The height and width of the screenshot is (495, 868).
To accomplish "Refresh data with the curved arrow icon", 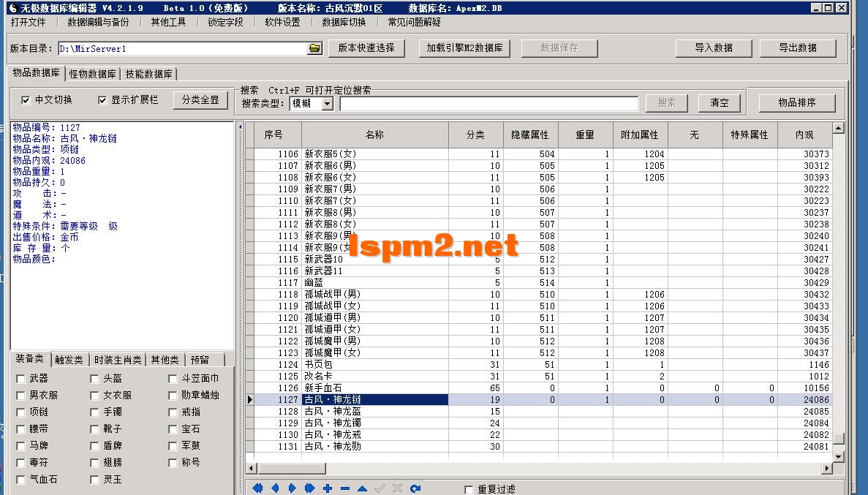I will (415, 488).
